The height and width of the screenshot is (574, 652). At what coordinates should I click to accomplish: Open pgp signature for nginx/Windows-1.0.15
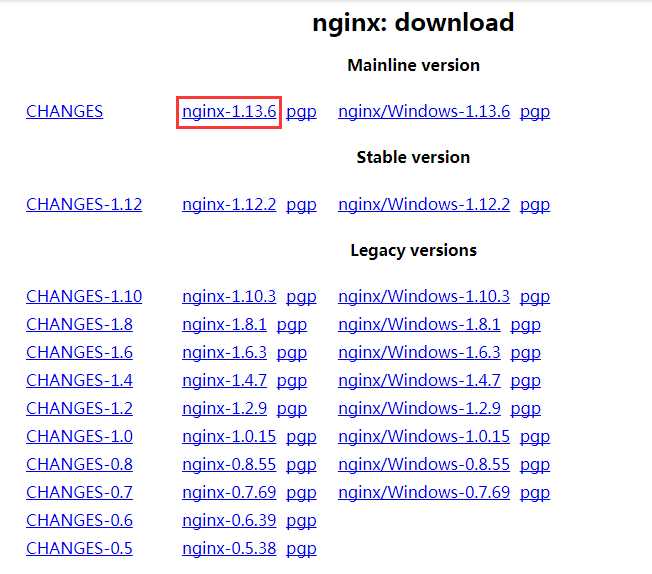535,437
